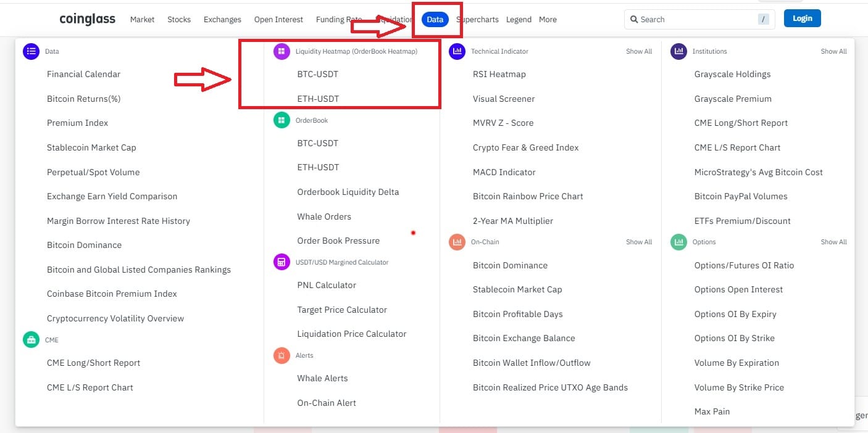The height and width of the screenshot is (433, 868).
Task: Open MVRV Z - Score
Action: click(x=503, y=123)
